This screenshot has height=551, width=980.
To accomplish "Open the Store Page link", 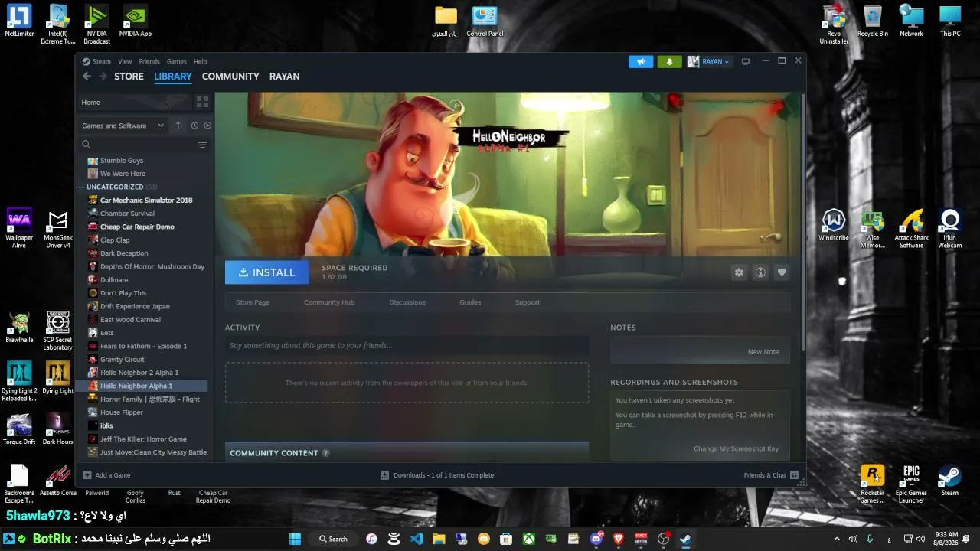I will click(x=253, y=302).
